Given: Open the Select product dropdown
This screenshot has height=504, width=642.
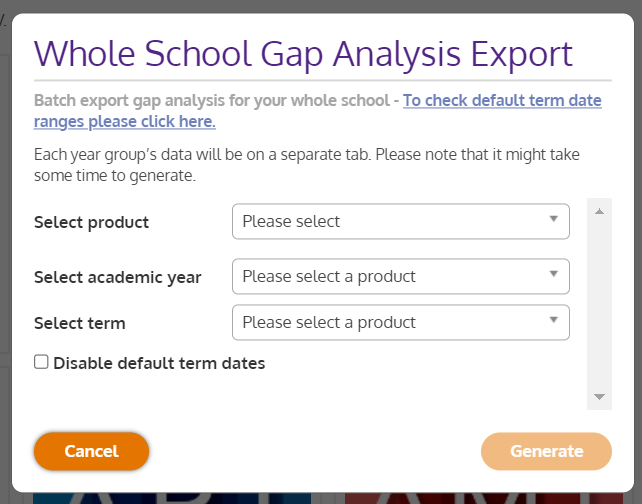Looking at the screenshot, I should coord(400,221).
